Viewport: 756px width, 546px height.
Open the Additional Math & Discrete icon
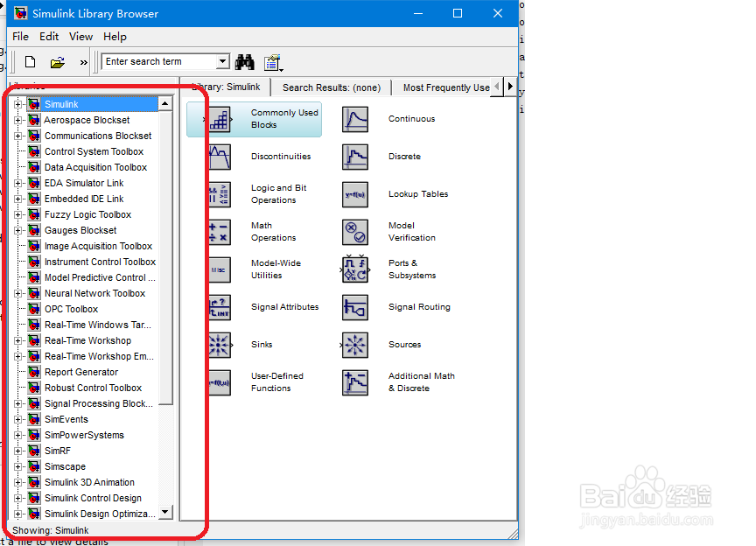[355, 382]
